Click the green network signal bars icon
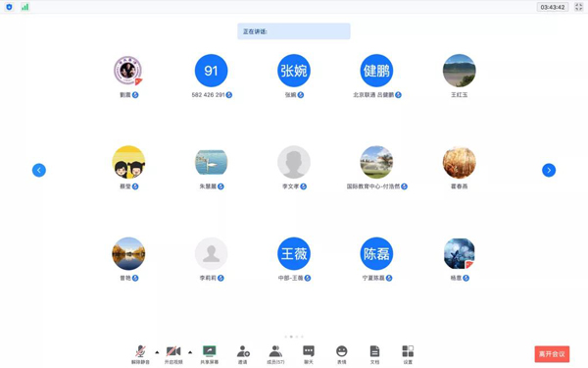588x368 pixels. pos(24,7)
